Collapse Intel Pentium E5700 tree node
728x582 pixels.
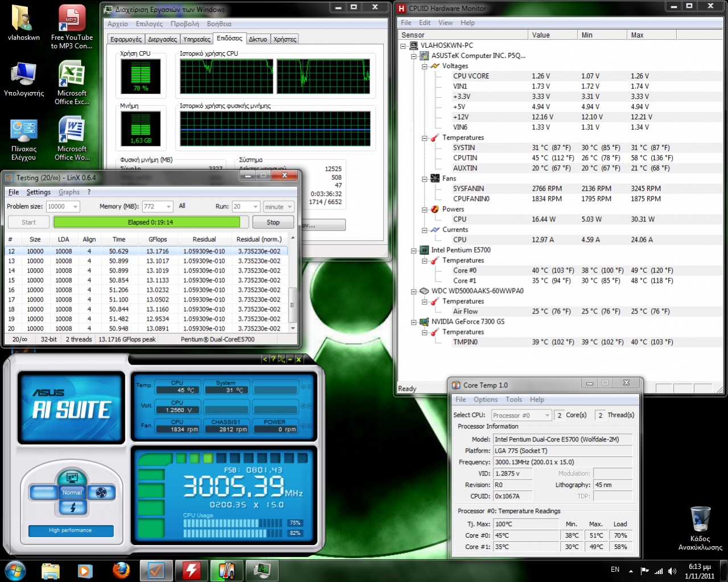(x=414, y=250)
